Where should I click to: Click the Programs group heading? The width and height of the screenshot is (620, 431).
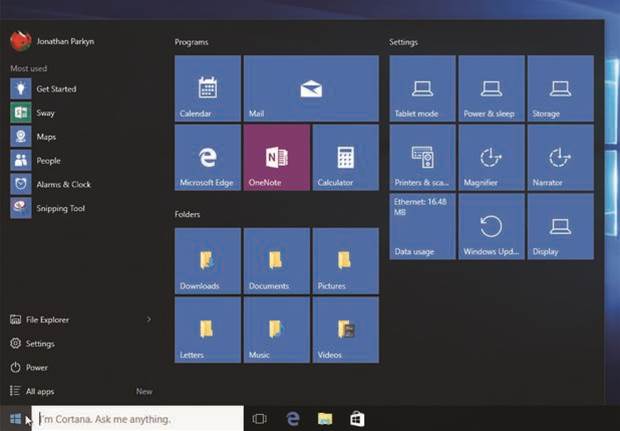191,42
